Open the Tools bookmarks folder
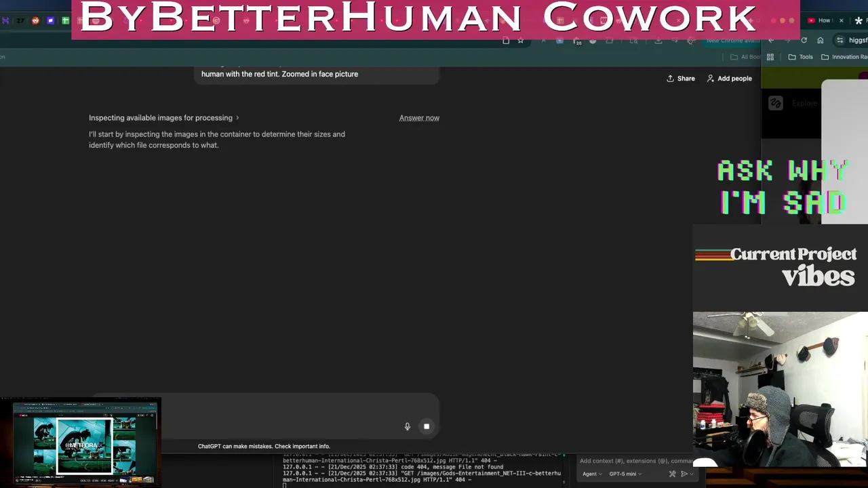 coord(800,57)
